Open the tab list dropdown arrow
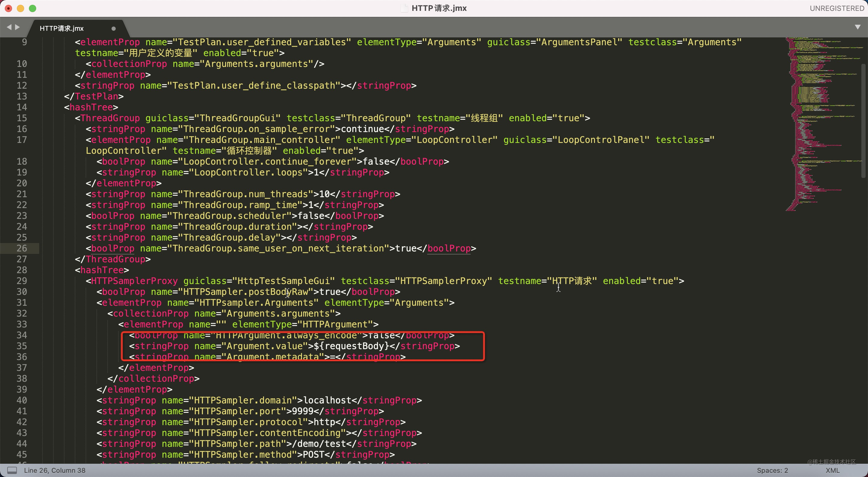This screenshot has width=868, height=477. point(857,27)
